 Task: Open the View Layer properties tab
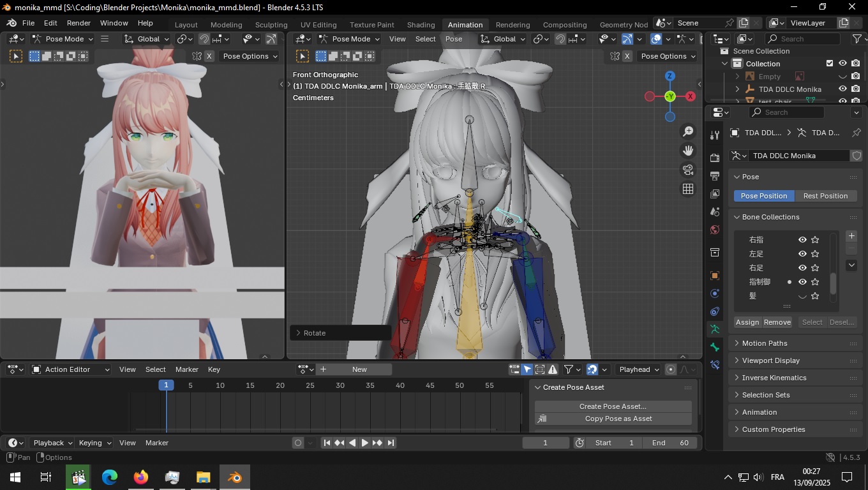(x=715, y=193)
